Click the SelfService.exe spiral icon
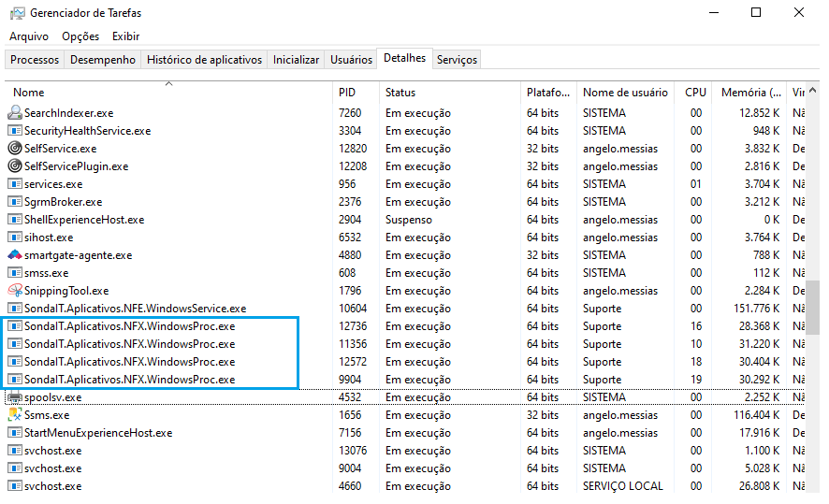The image size is (829, 504). 15,149
